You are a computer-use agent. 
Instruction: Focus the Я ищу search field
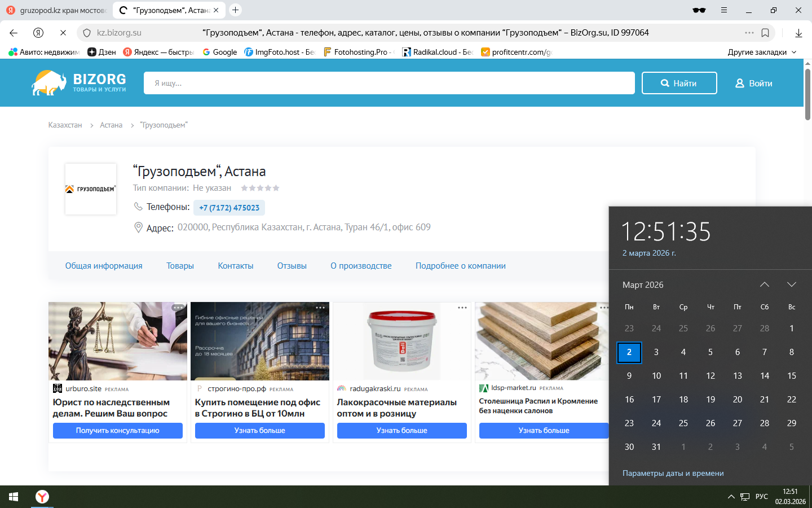[x=389, y=83]
